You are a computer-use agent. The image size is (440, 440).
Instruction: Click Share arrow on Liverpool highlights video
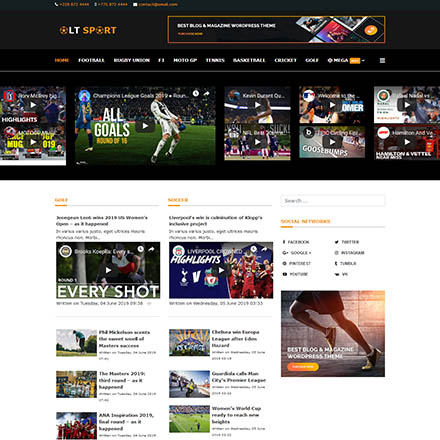point(264,249)
